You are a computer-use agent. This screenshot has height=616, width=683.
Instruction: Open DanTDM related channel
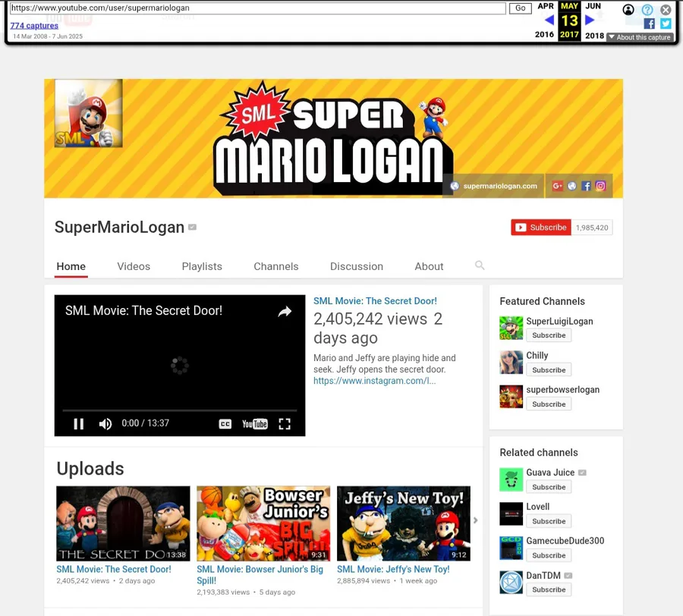click(x=543, y=576)
